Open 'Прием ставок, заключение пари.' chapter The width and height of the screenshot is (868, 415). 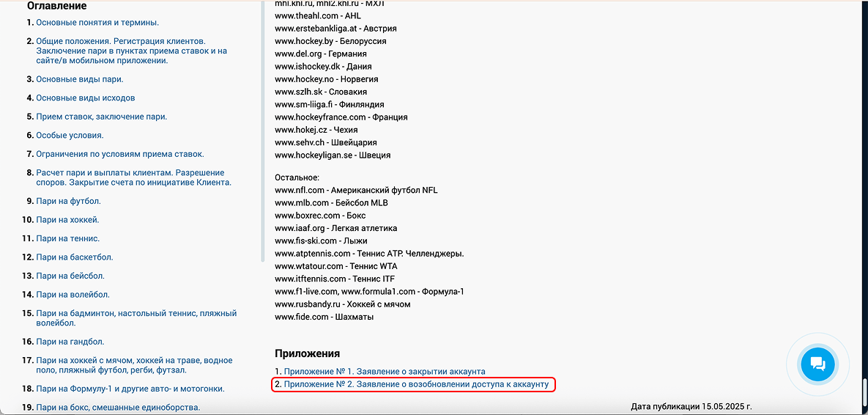tap(101, 117)
